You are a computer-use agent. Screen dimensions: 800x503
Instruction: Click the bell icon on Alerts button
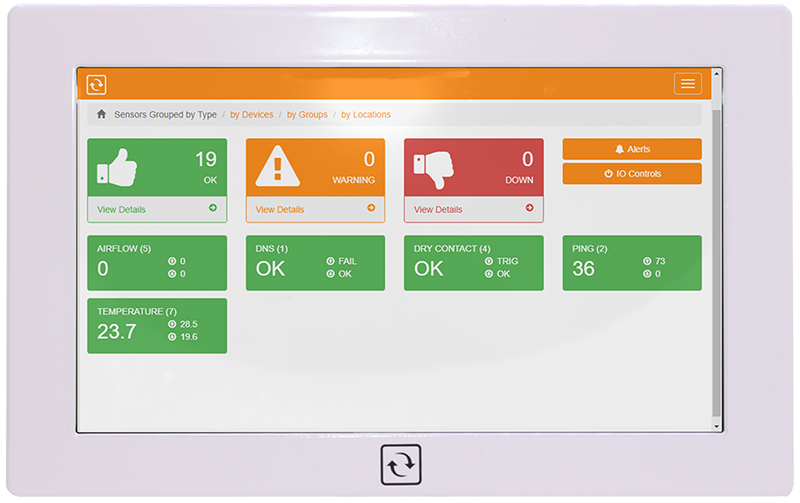pos(619,149)
